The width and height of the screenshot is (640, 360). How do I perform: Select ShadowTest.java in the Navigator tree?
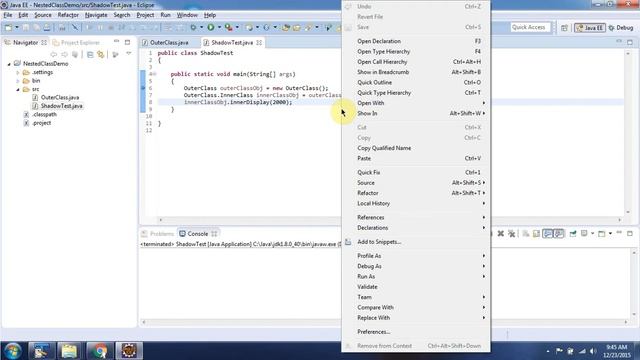[61, 106]
